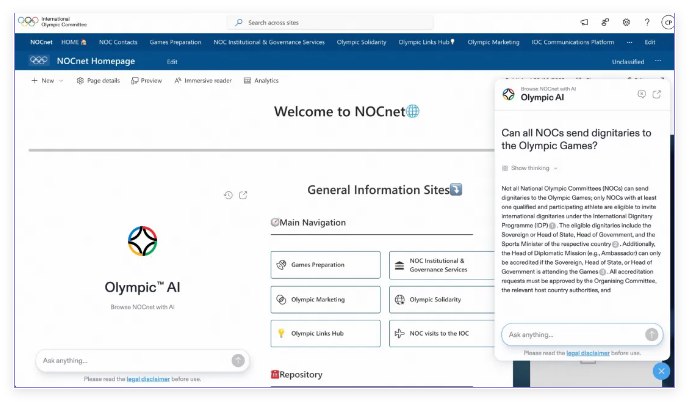This screenshot has height=402, width=689.
Task: Open the settings gear in header
Action: pos(626,21)
